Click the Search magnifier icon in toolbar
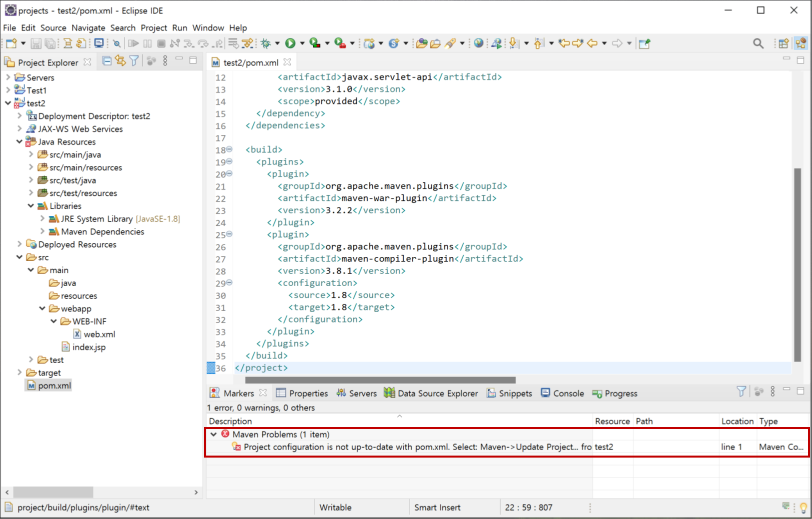This screenshot has height=519, width=812. pos(758,43)
